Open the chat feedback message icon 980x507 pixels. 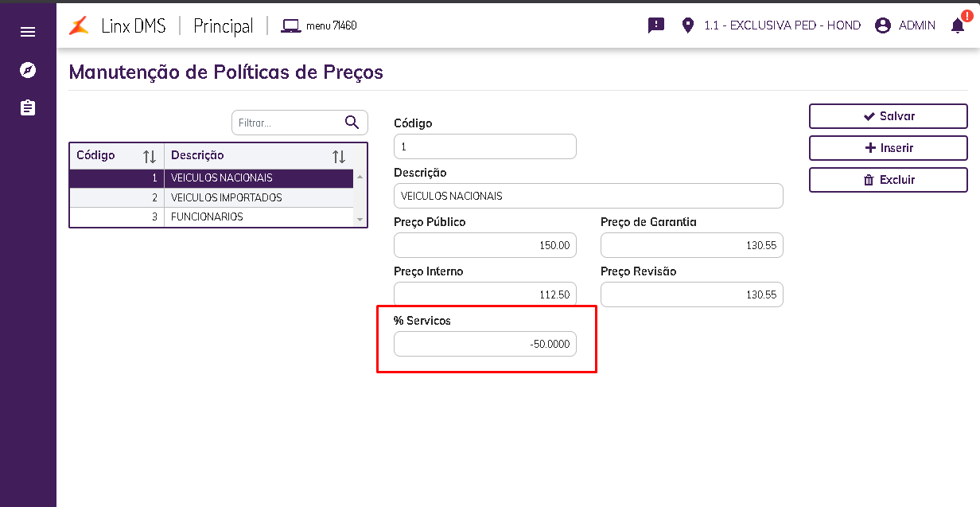click(x=656, y=25)
